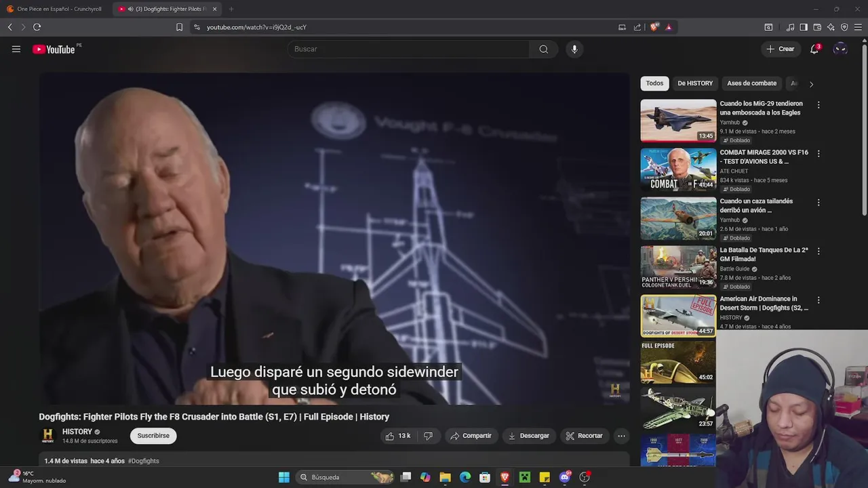Open the caza tailandés video thumbnail
The image size is (868, 488).
(x=678, y=218)
